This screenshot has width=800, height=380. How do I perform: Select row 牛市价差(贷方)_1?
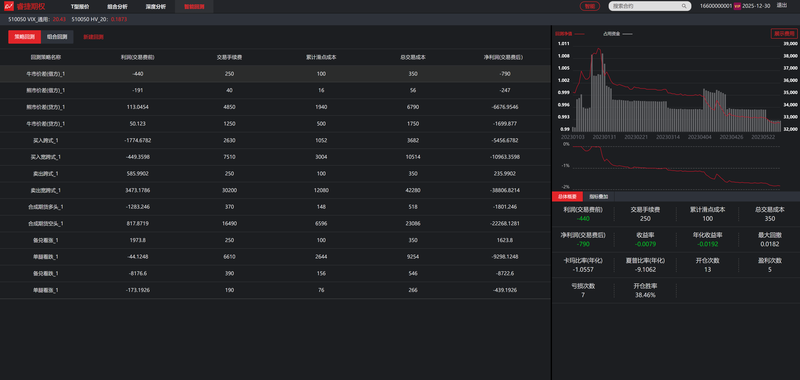[x=276, y=123]
